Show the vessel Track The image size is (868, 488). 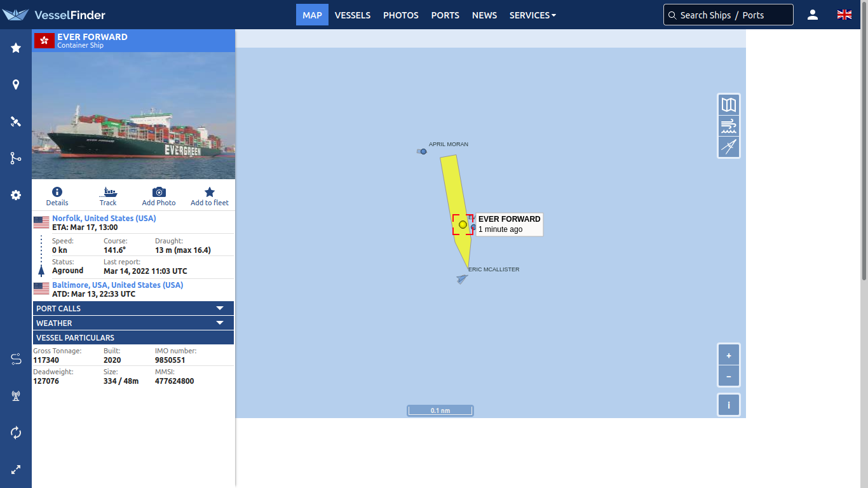108,196
